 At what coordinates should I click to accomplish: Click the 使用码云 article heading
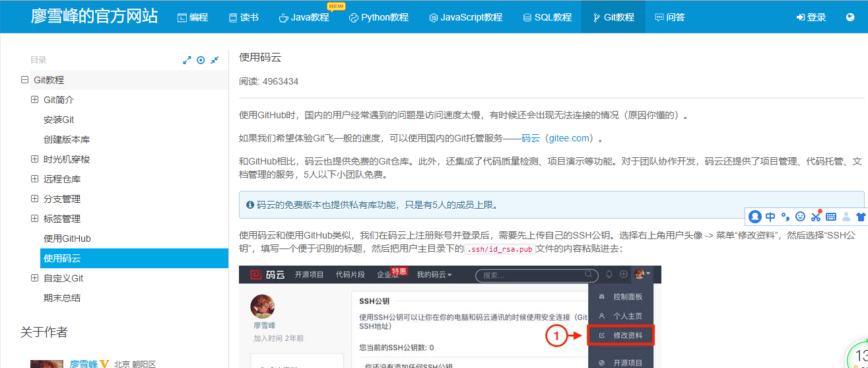pyautogui.click(x=260, y=57)
